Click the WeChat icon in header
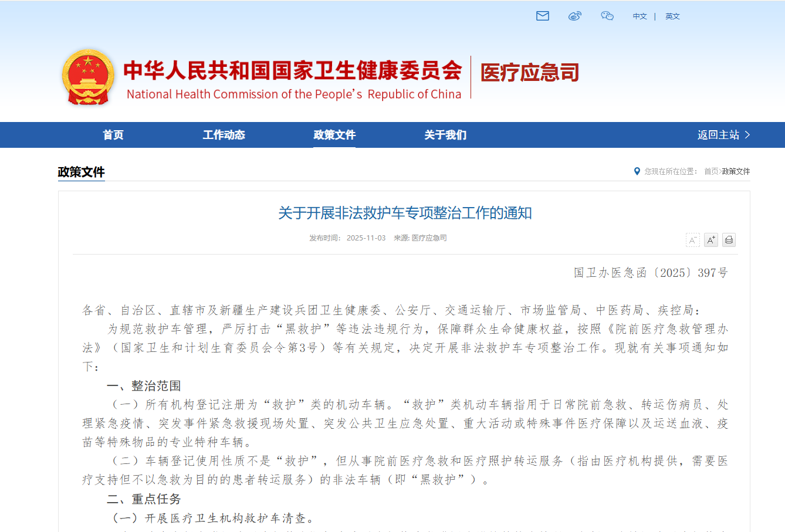The width and height of the screenshot is (785, 532). (x=607, y=16)
